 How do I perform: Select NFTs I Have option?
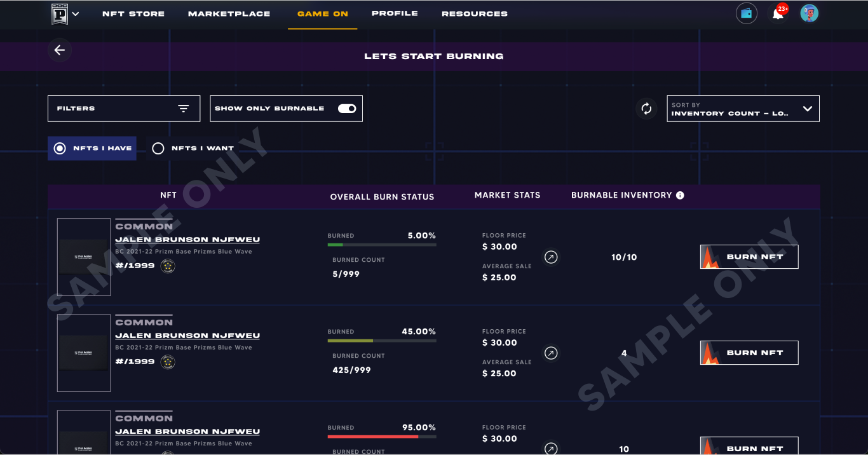(92, 148)
